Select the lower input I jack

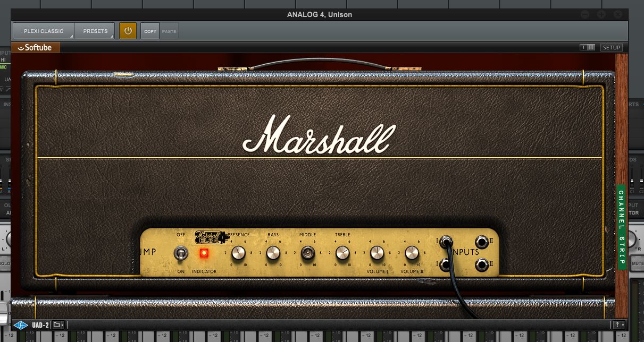446,264
